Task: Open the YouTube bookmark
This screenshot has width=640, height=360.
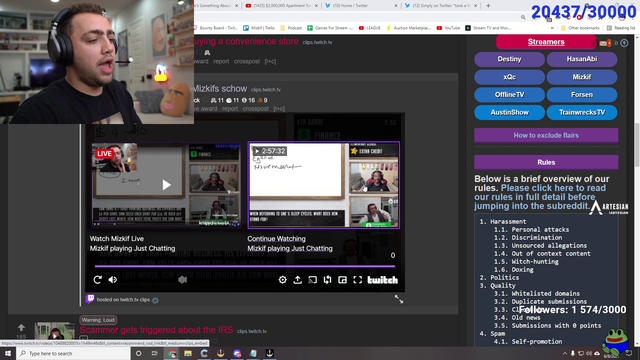Action: tap(448, 28)
